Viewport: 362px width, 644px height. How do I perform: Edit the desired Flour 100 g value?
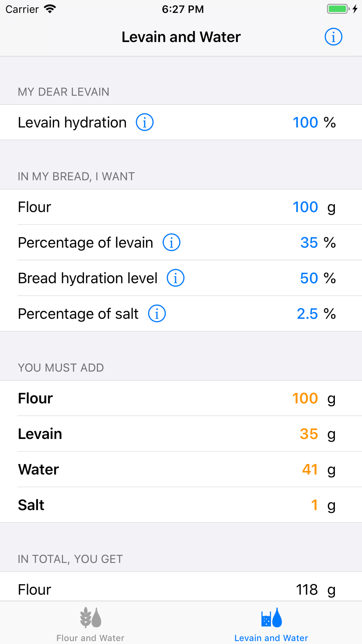click(x=305, y=207)
